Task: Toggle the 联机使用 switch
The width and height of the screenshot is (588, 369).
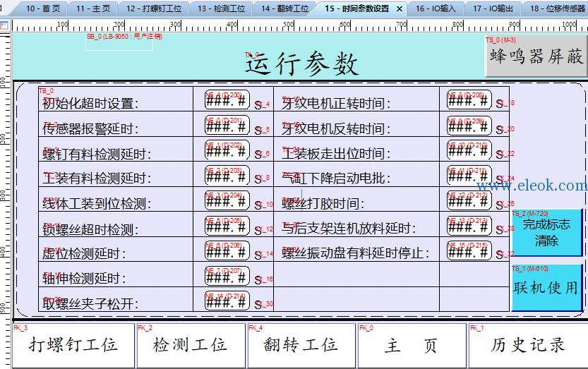Action: (547, 288)
